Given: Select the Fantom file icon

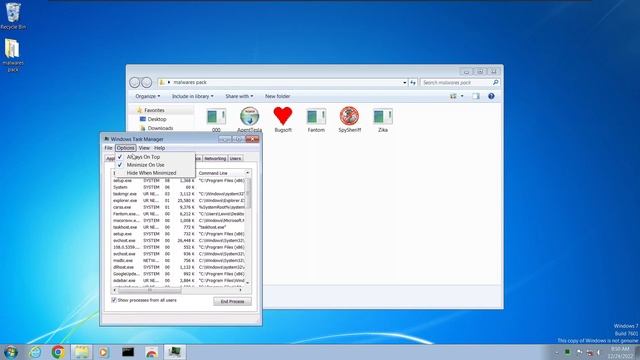Looking at the screenshot, I should (316, 120).
